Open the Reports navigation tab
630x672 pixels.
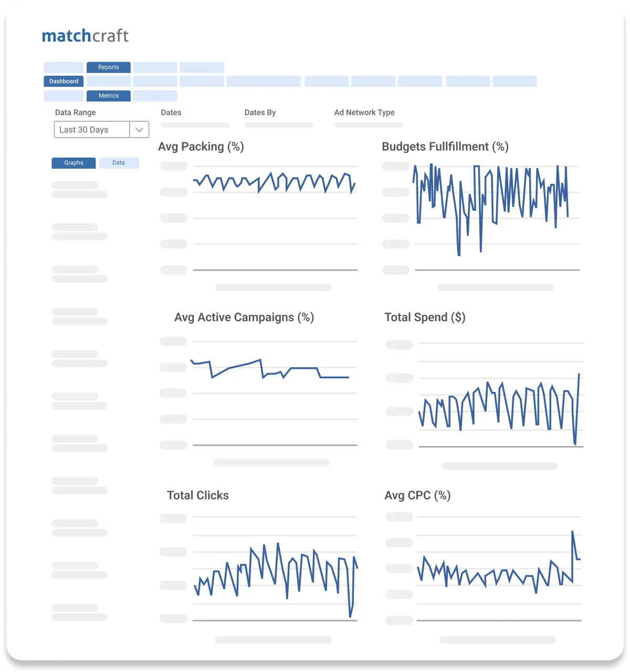point(108,67)
